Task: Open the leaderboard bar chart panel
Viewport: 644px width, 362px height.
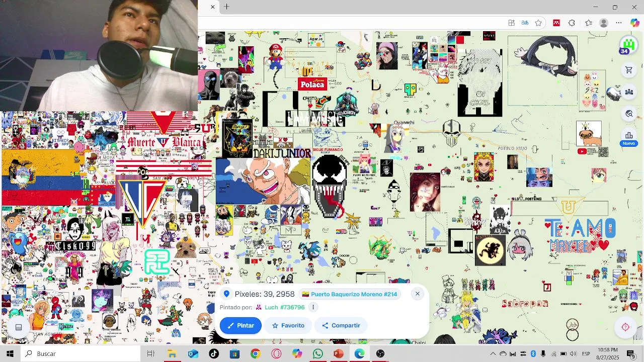Action: pyautogui.click(x=629, y=136)
